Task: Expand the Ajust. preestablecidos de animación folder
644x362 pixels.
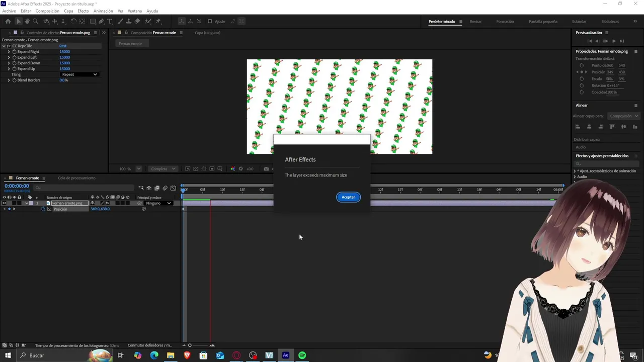Action: click(575, 171)
